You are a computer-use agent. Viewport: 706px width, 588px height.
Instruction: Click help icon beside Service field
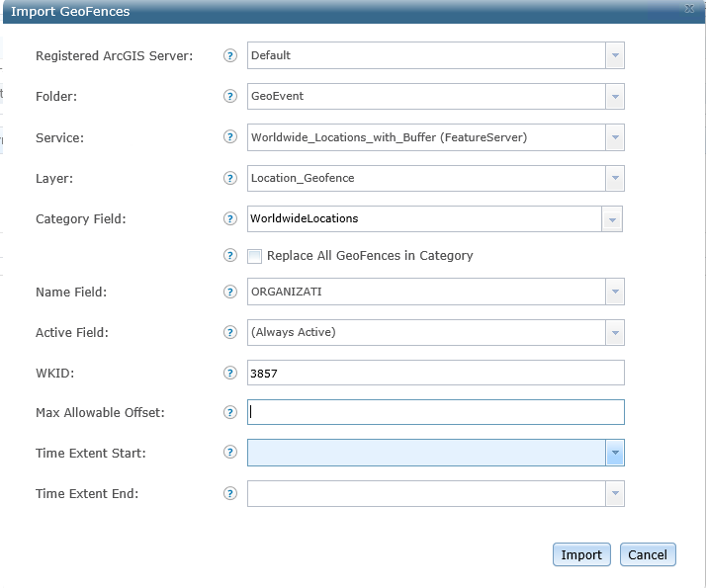pyautogui.click(x=230, y=136)
